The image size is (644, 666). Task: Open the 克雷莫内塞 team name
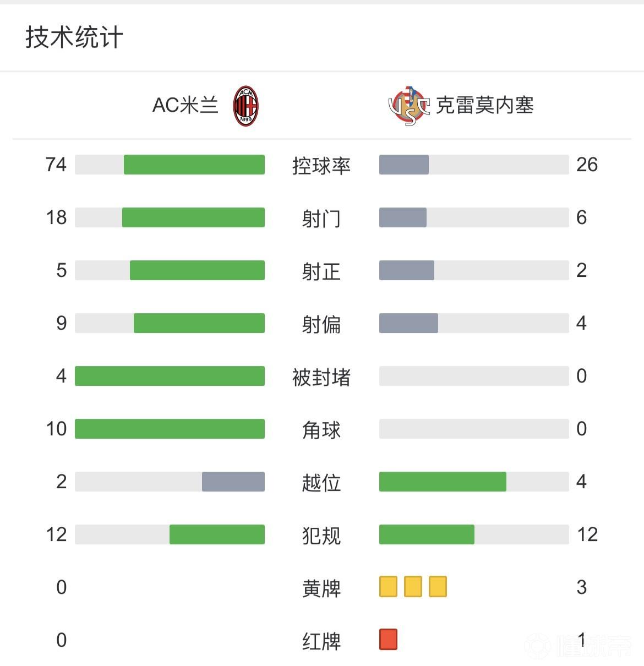tap(484, 105)
